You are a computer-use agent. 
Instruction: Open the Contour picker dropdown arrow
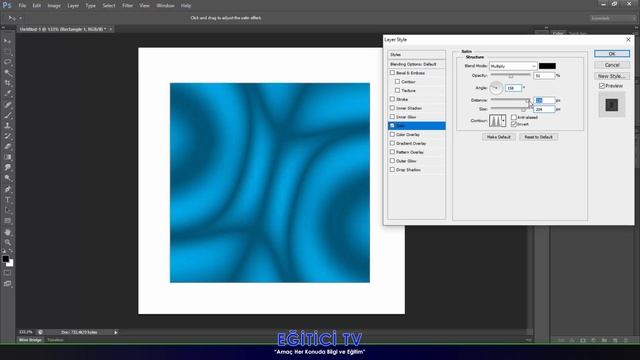[503, 120]
